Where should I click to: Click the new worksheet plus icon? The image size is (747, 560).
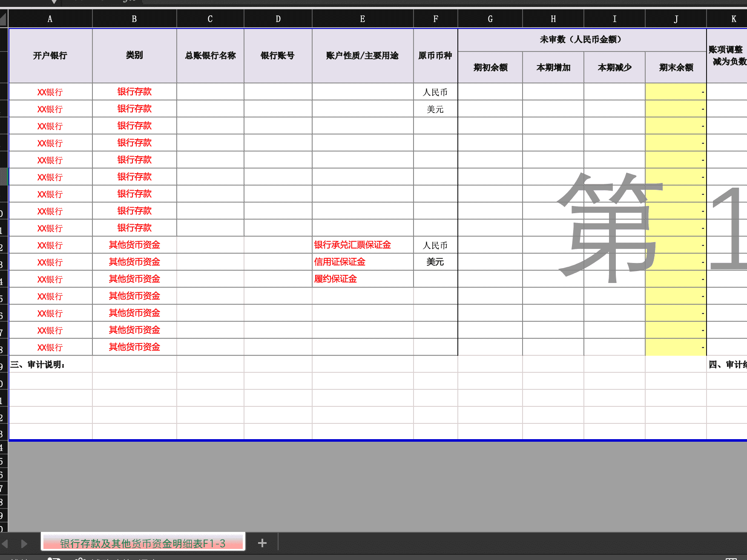pos(262,543)
